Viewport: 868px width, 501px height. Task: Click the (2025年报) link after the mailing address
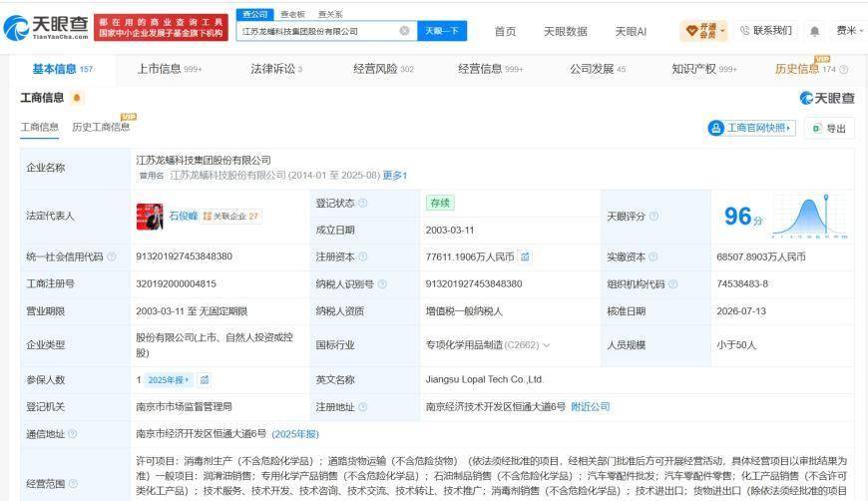click(295, 434)
